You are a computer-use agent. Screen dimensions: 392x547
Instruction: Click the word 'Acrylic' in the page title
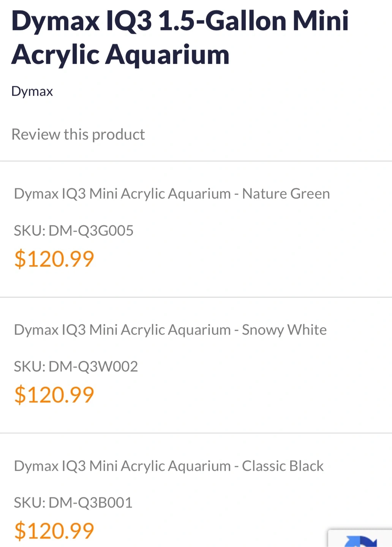pos(55,55)
